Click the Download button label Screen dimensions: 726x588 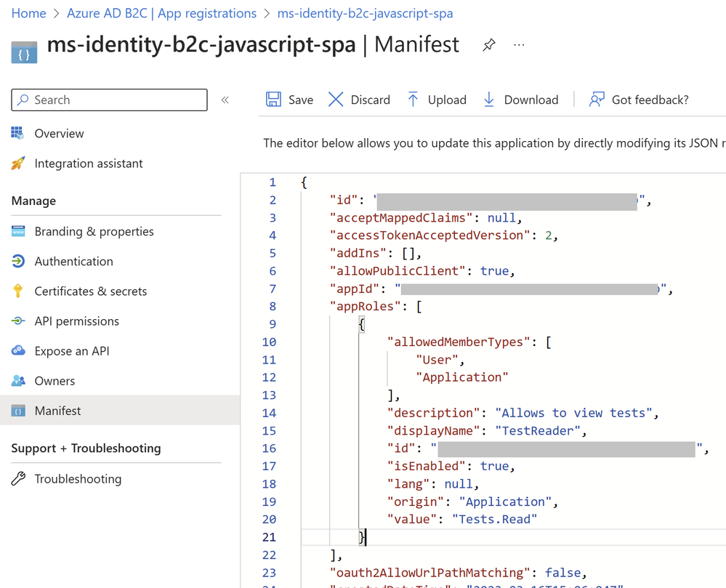click(x=531, y=100)
